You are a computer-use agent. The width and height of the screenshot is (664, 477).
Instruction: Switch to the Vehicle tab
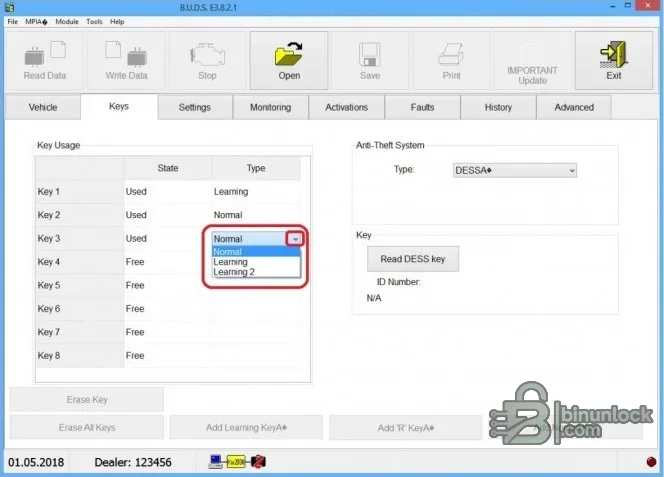[x=43, y=107]
